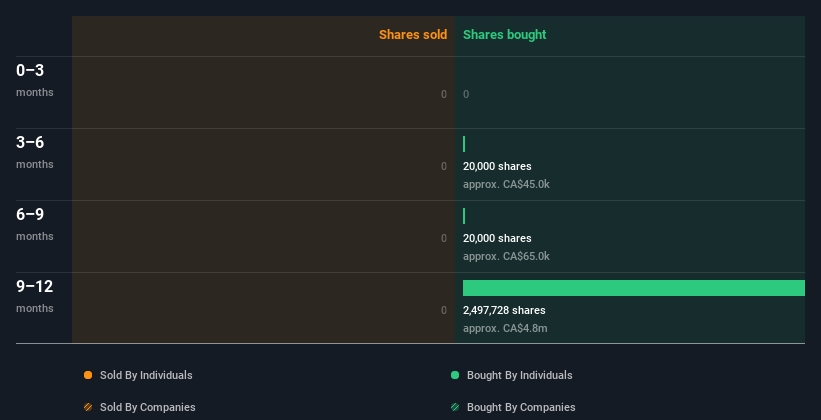
Task: Click the 3–6 months row label
Action: tap(35, 152)
